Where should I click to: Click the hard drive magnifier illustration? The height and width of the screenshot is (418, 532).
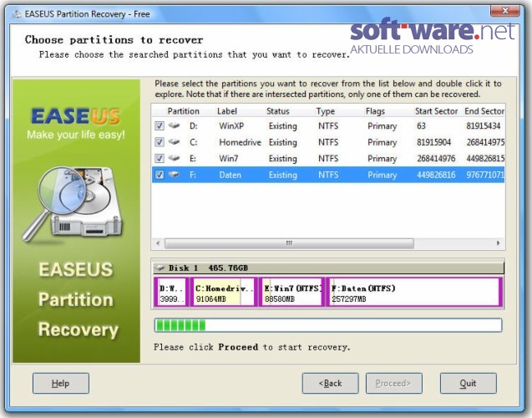[73, 204]
